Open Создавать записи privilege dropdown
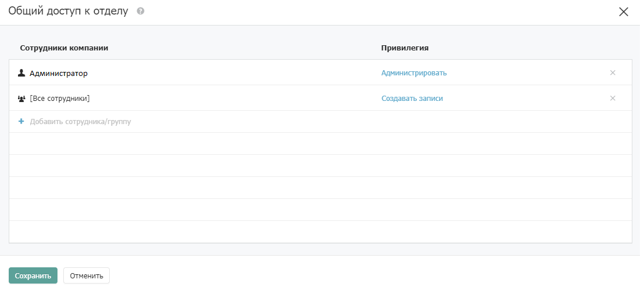Screen dimensions: 644x294 pyautogui.click(x=412, y=99)
